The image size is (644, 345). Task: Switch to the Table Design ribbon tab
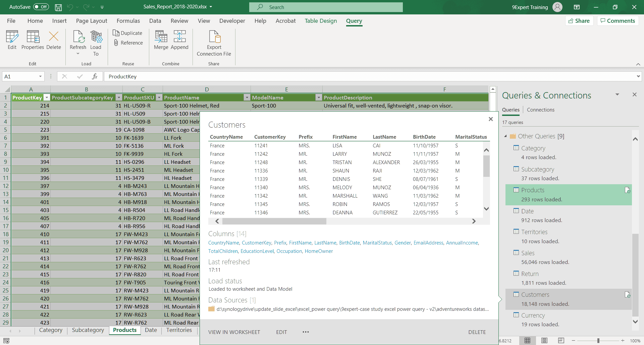pyautogui.click(x=321, y=21)
